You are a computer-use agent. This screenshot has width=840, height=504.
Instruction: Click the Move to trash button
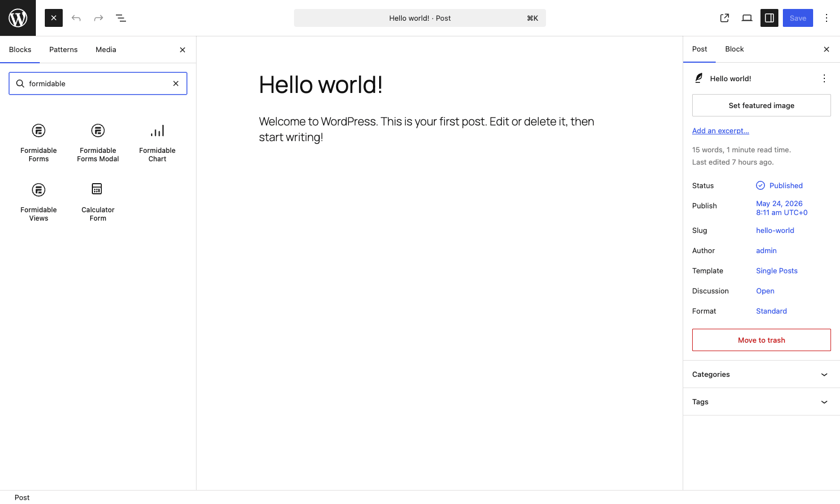point(762,340)
